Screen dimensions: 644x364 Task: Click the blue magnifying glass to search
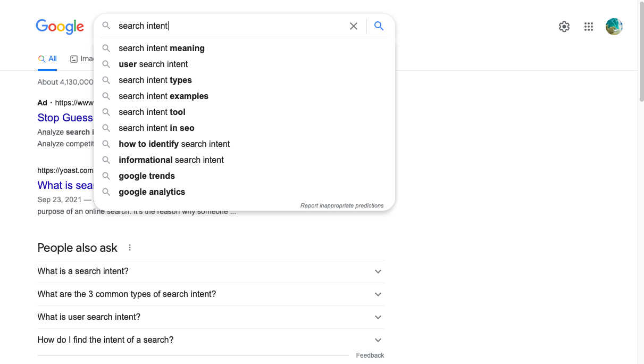click(x=379, y=26)
